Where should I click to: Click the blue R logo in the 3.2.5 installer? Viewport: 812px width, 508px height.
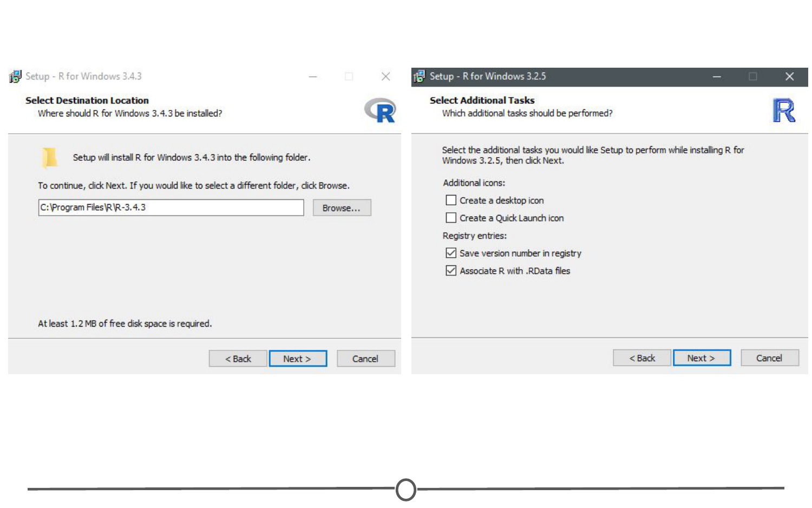click(x=783, y=110)
